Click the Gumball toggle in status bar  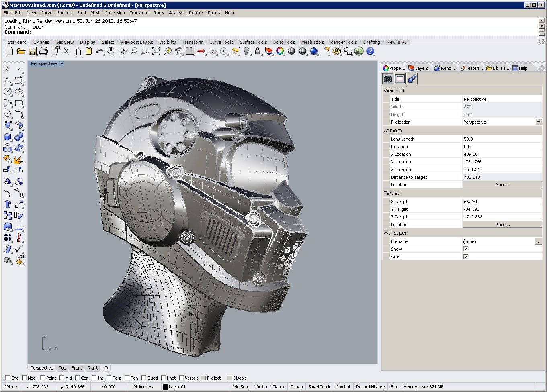pos(343,387)
